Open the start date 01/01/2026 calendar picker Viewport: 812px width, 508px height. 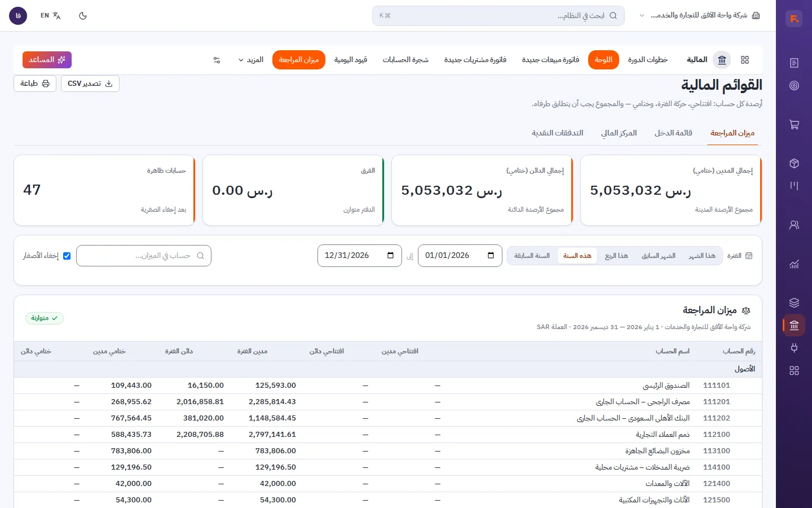point(491,256)
